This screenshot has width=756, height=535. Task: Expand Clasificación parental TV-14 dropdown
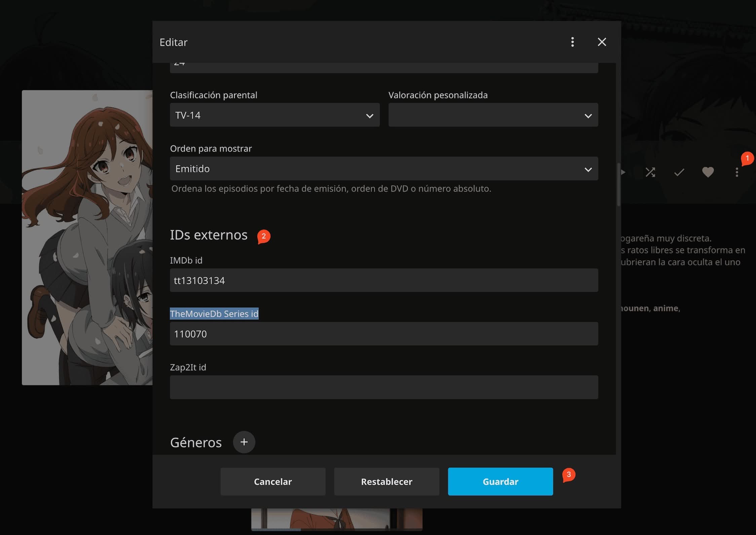274,115
